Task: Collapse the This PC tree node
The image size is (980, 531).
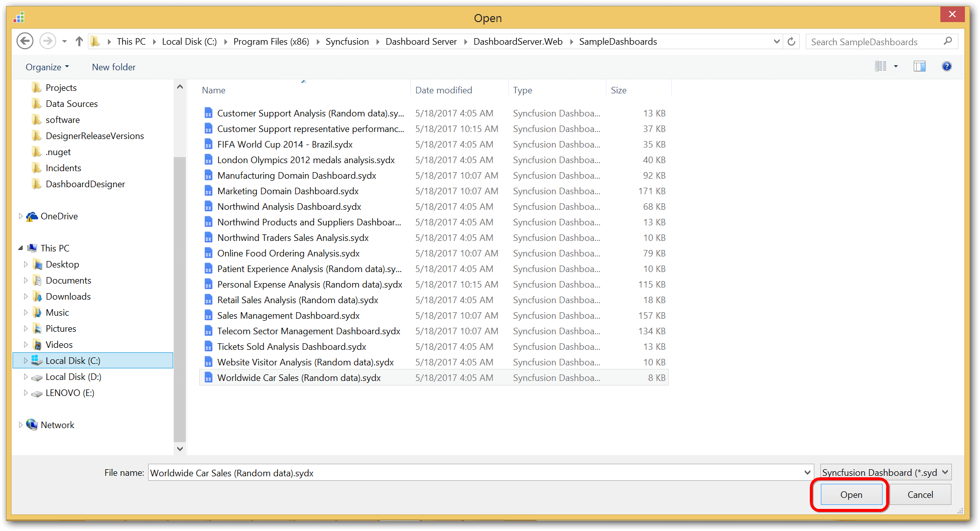Action: [x=21, y=248]
